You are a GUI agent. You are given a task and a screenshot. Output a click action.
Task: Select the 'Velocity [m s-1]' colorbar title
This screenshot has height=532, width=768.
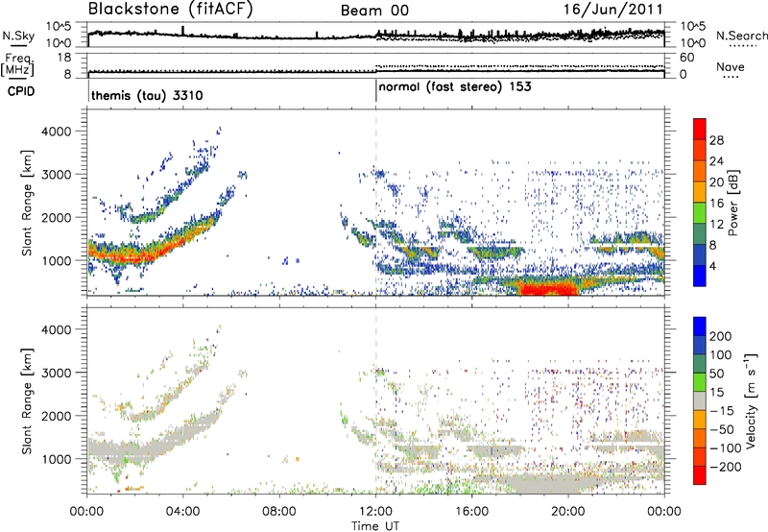coord(751,400)
